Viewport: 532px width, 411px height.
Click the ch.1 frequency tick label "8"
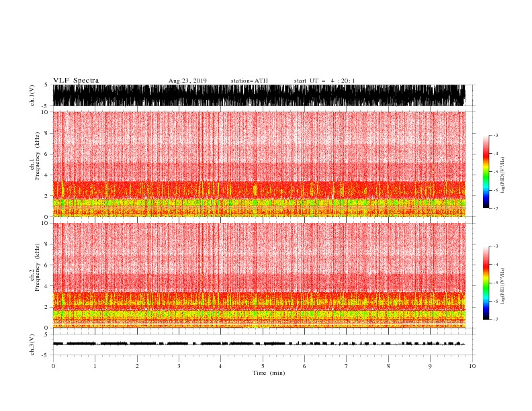click(47, 133)
